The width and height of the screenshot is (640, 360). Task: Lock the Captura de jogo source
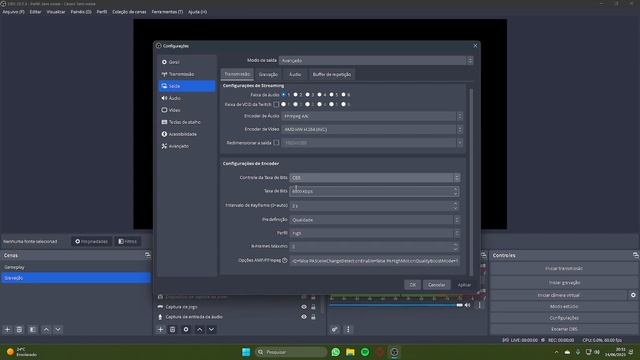(313, 307)
